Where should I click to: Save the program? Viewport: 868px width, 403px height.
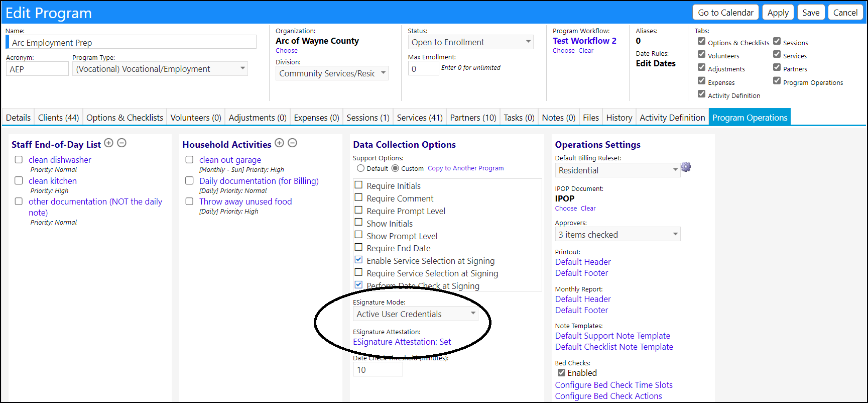coord(811,13)
